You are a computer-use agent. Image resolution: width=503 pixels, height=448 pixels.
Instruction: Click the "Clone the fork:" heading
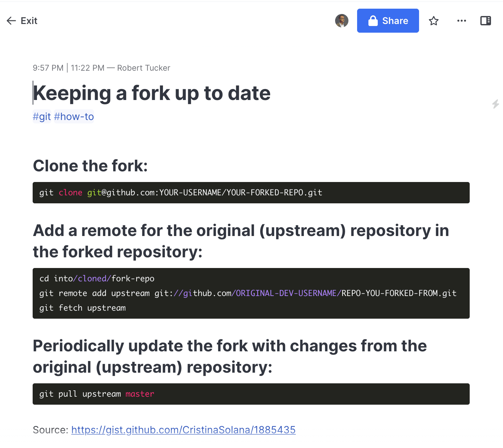click(90, 166)
